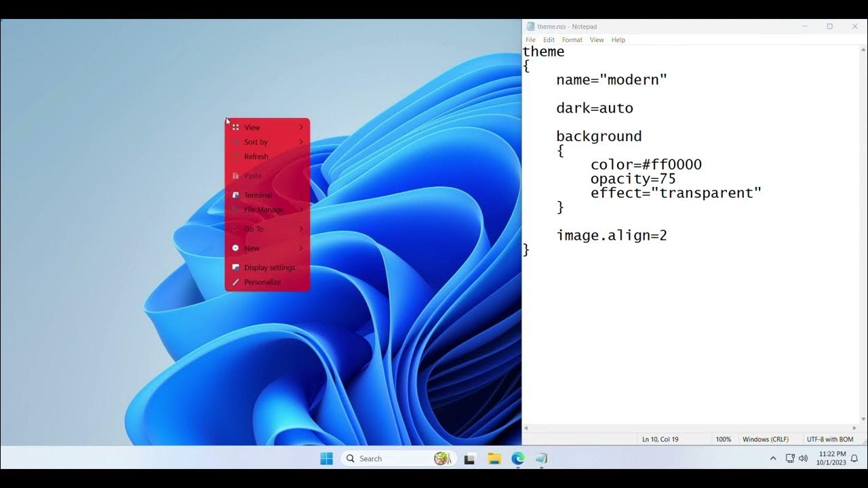Click the Ln 10, Col 19 status indicator
The image size is (868, 488).
(x=660, y=439)
